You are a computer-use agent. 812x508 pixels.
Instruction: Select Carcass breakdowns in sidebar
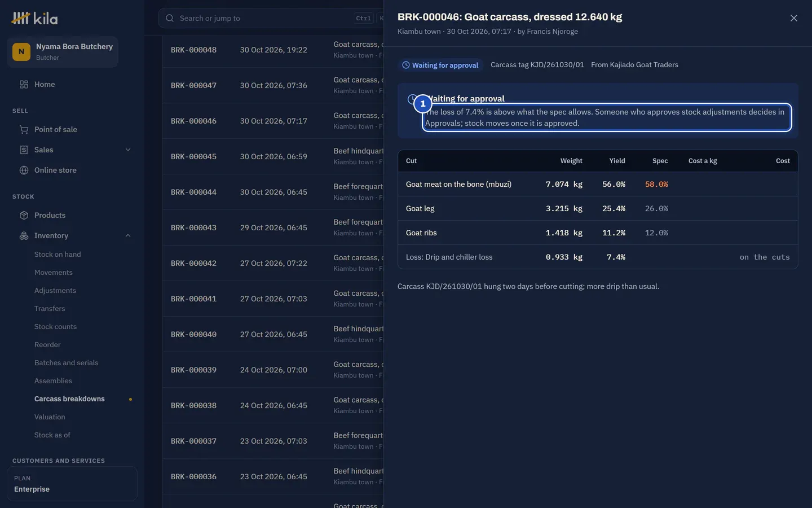coord(69,398)
